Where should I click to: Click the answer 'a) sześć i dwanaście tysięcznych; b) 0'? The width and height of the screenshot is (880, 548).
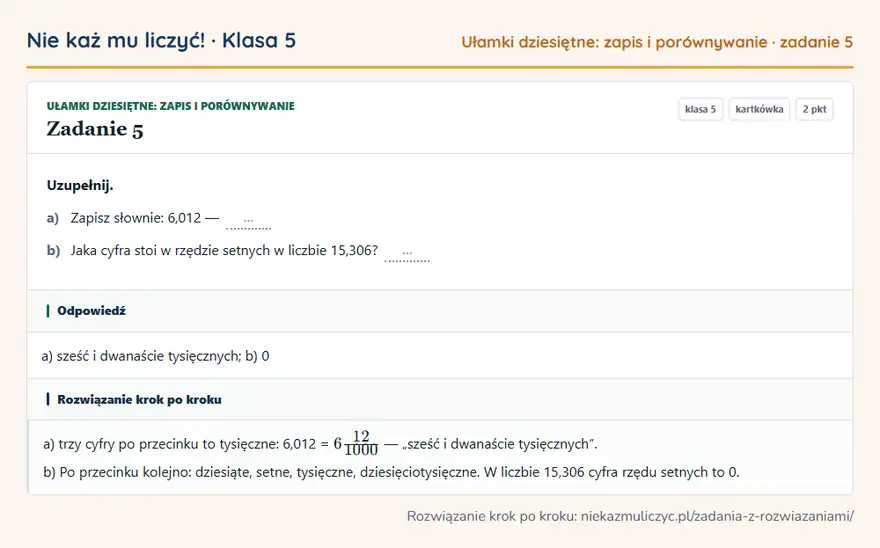click(x=155, y=356)
